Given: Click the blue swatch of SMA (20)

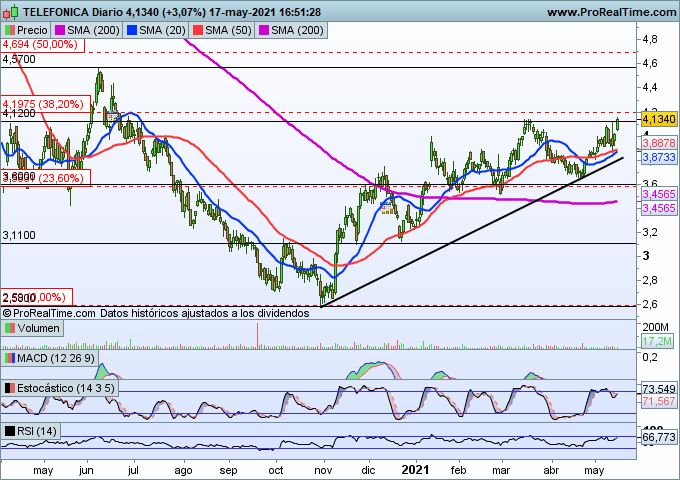Looking at the screenshot, I should 132,30.
